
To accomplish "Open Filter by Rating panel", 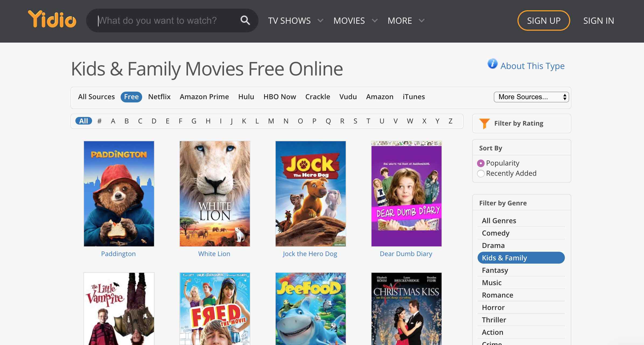I will click(521, 123).
